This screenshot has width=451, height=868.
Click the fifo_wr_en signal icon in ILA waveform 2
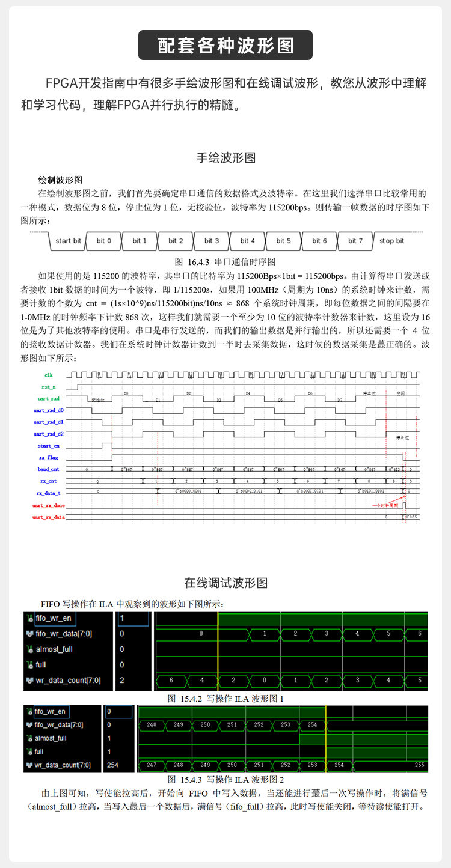(x=29, y=712)
